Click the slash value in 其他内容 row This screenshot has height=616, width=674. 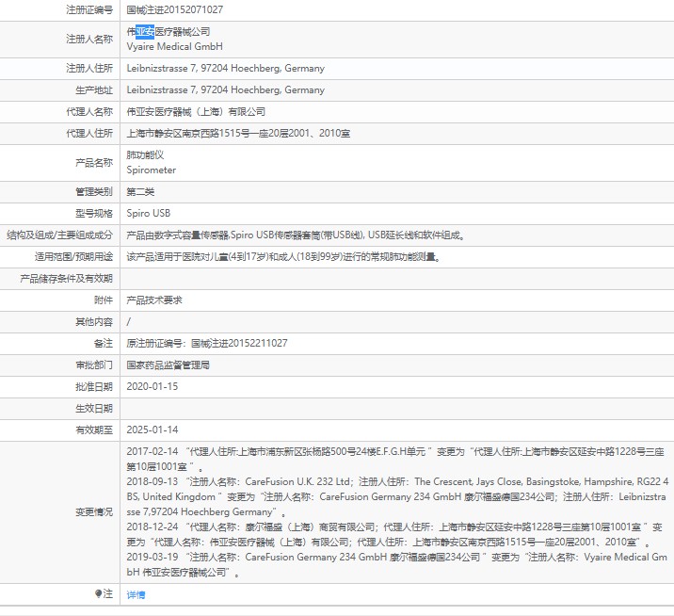tap(129, 322)
